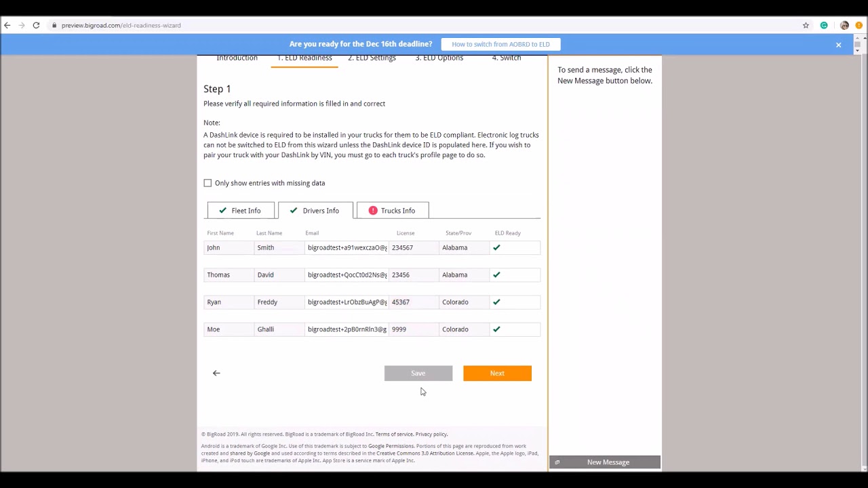Click the page scrollbar down arrow
Image resolution: width=868 pixels, height=488 pixels.
coord(863,468)
